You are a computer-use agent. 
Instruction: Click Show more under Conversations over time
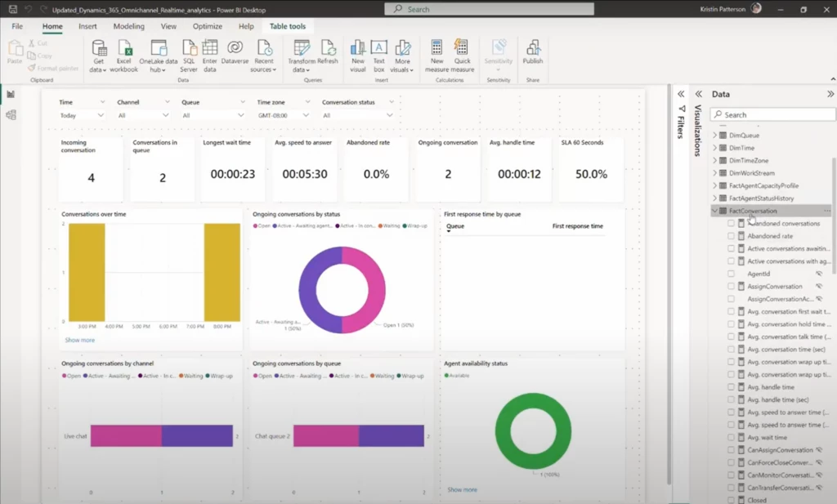[x=78, y=340]
